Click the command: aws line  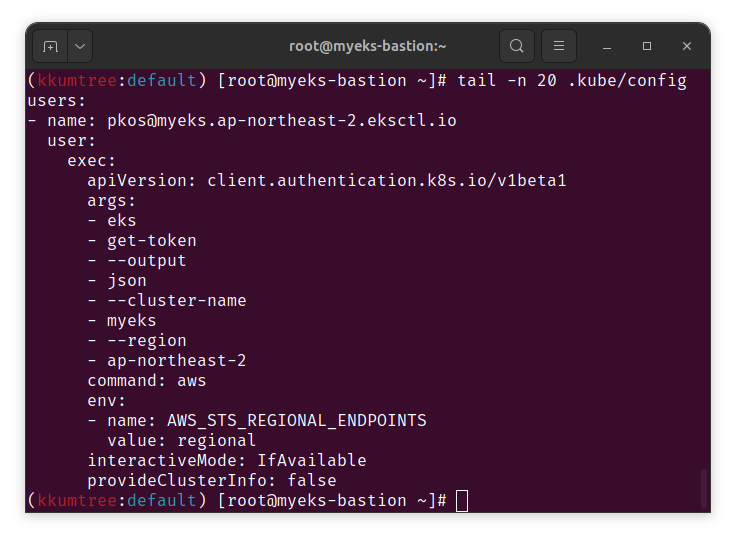click(x=146, y=381)
